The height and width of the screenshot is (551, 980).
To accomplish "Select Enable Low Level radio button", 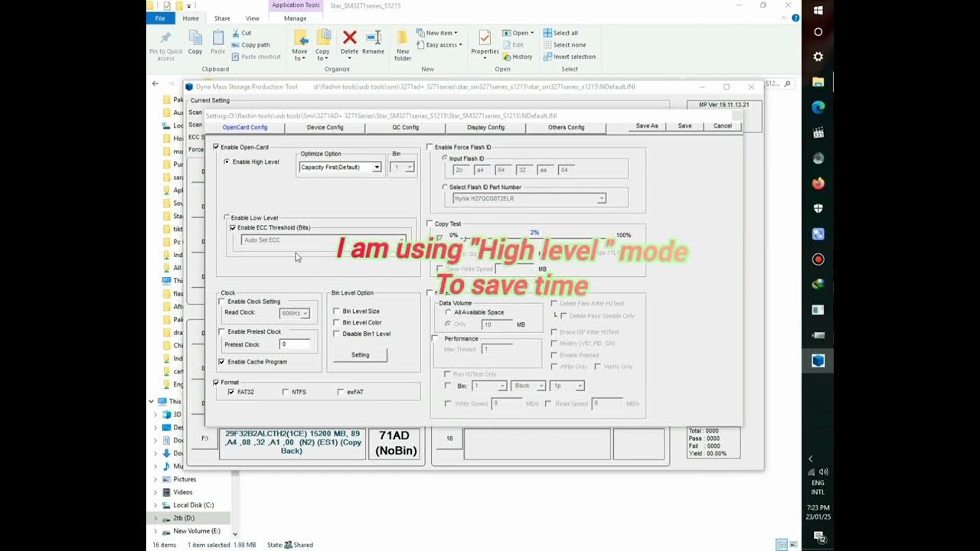I will pos(227,218).
